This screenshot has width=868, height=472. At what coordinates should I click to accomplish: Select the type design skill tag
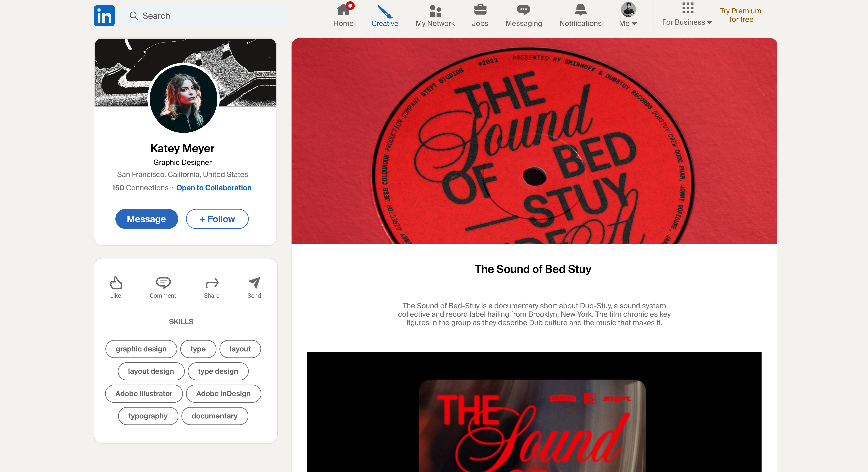(218, 371)
